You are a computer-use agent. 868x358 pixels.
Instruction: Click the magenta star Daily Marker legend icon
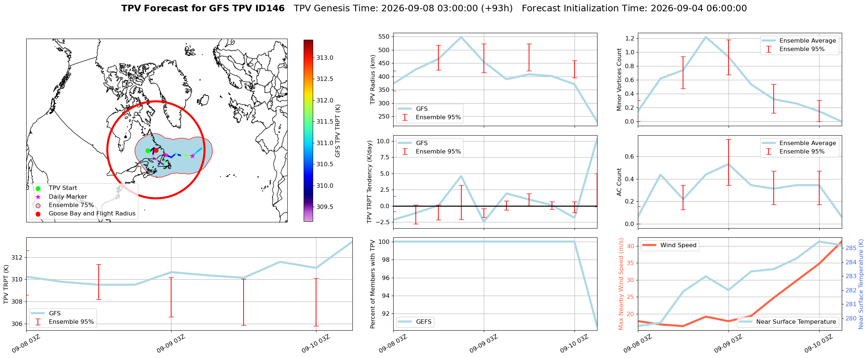coord(38,197)
